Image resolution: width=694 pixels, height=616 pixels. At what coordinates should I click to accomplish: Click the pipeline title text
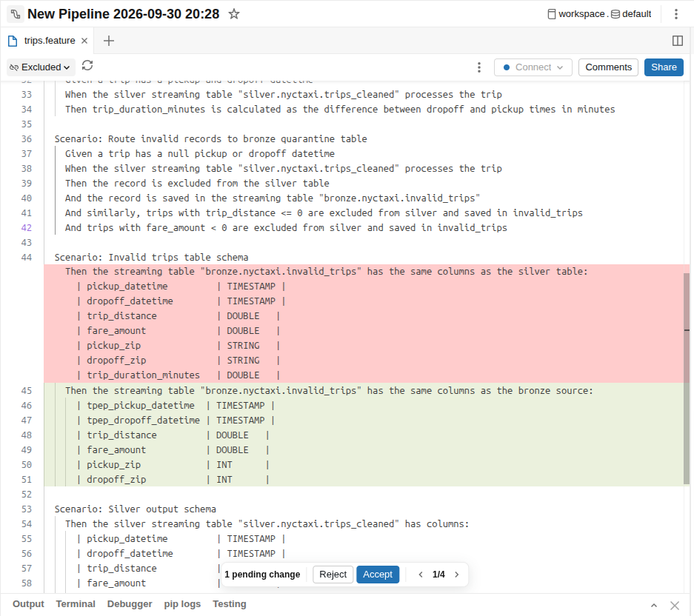123,14
